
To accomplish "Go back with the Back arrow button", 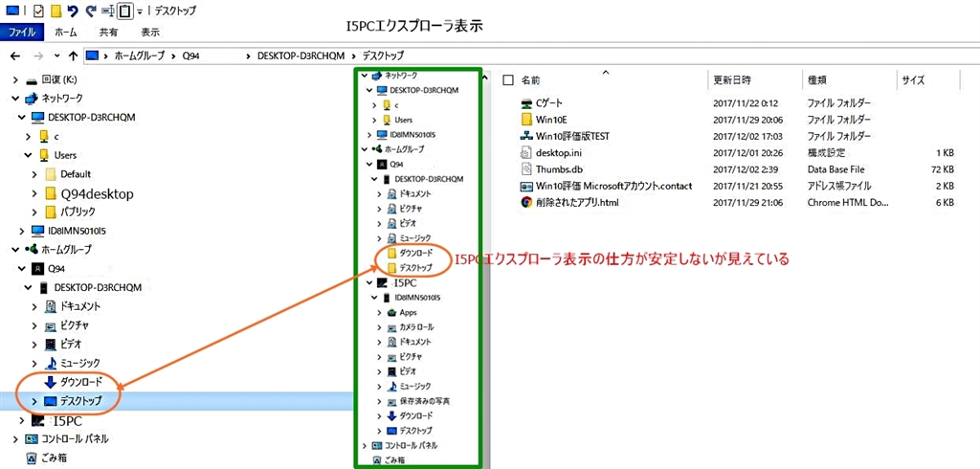I will 16,56.
